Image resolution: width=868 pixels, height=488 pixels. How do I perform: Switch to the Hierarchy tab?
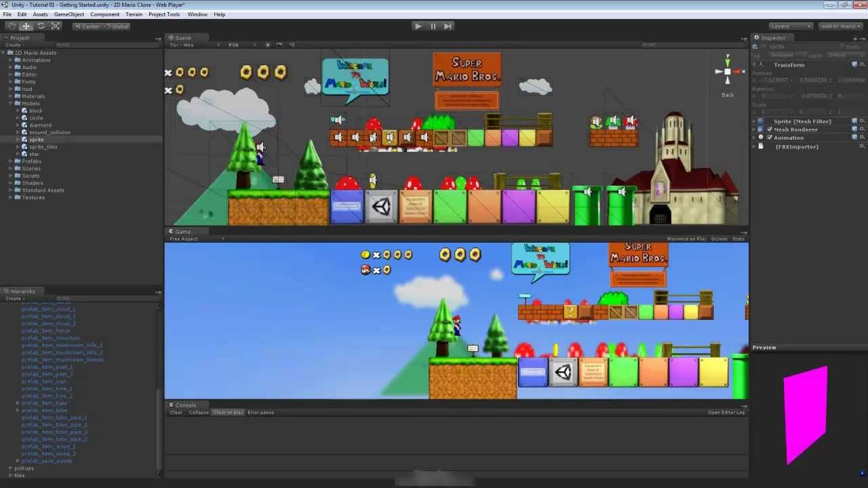[22, 291]
